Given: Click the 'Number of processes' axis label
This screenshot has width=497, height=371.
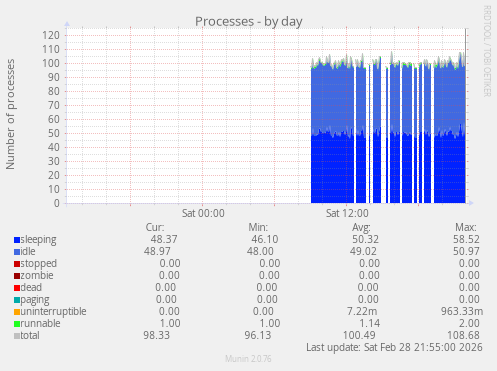Looking at the screenshot, I should pyautogui.click(x=10, y=114).
